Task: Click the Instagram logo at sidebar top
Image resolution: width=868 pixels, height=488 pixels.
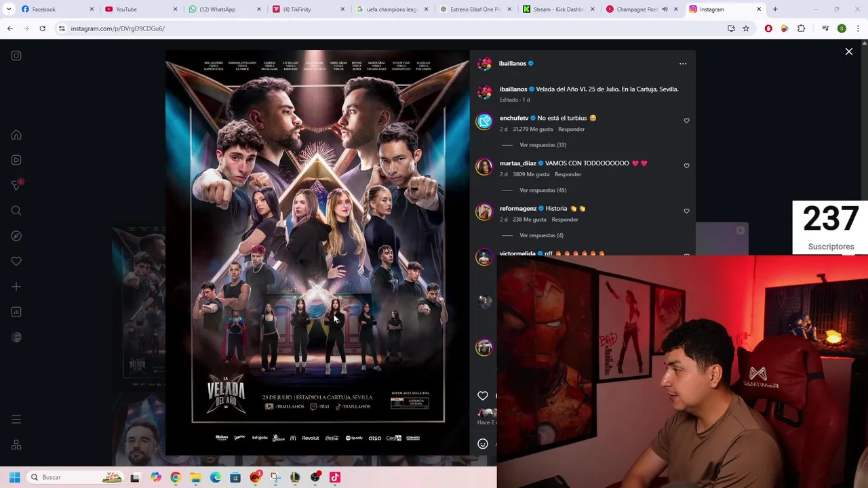Action: click(x=16, y=56)
